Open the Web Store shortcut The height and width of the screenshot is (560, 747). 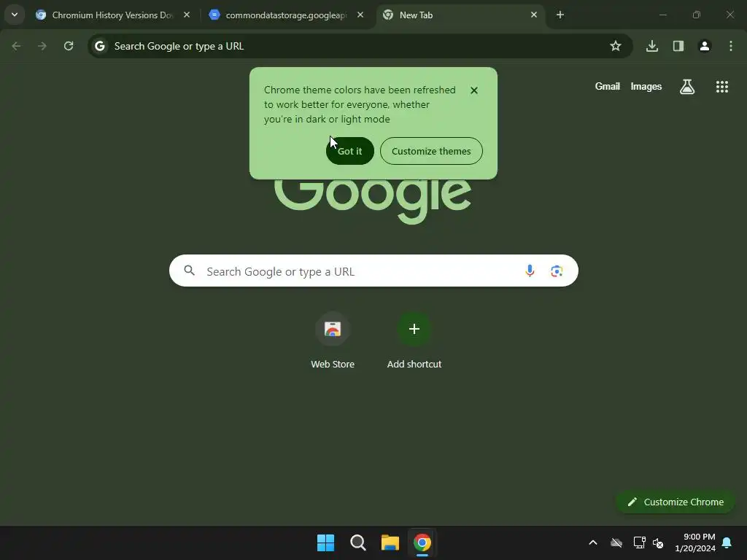tap(333, 341)
